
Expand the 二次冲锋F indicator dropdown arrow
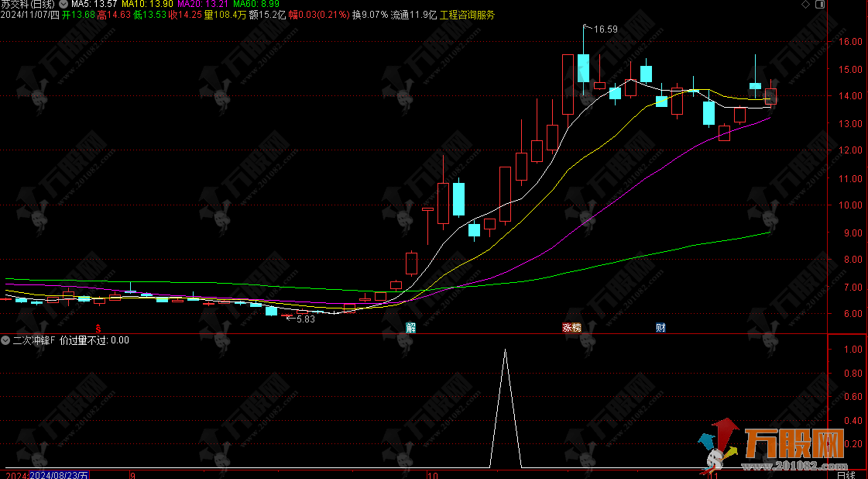pos(5,340)
